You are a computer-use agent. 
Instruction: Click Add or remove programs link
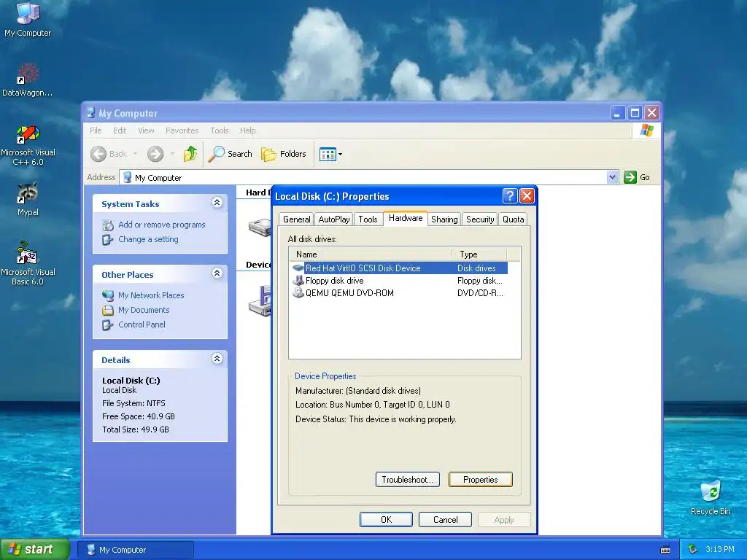(x=161, y=225)
